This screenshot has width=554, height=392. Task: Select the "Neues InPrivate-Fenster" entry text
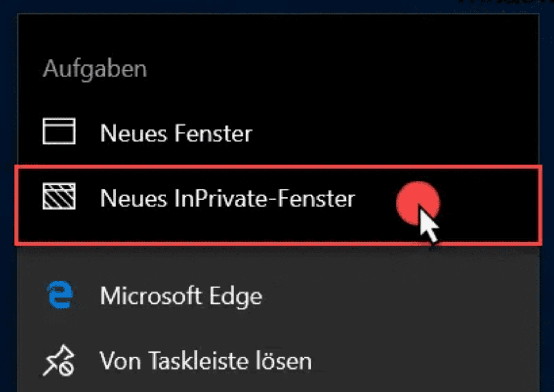pyautogui.click(x=227, y=199)
